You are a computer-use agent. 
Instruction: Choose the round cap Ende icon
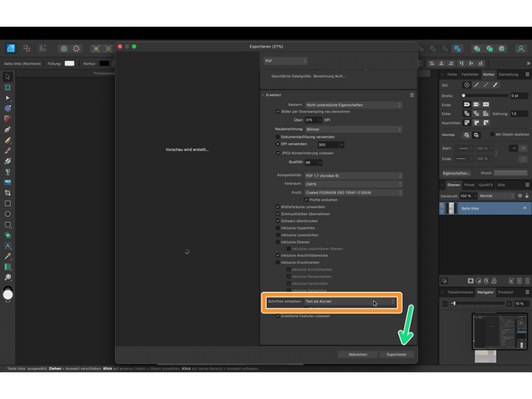click(x=466, y=104)
